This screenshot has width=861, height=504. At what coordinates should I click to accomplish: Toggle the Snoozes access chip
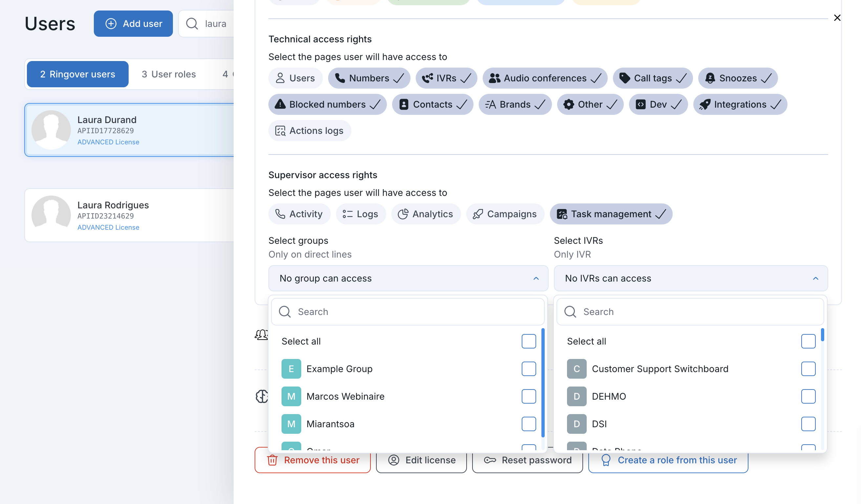(x=738, y=78)
